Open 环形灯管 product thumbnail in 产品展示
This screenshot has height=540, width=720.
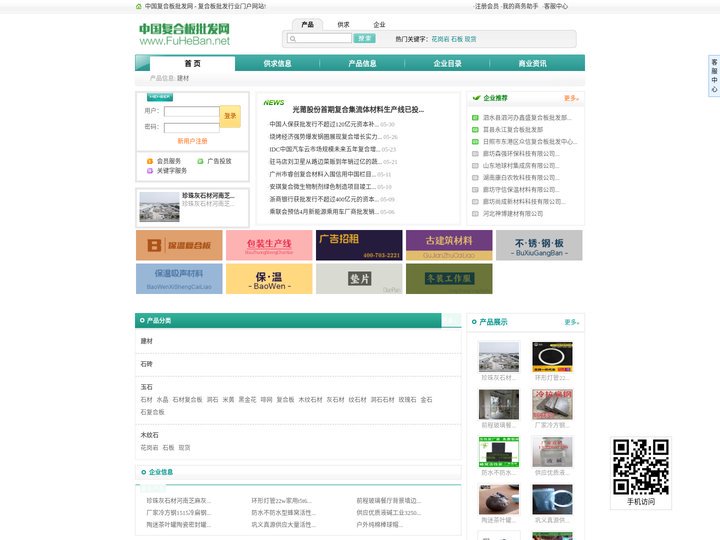[552, 357]
